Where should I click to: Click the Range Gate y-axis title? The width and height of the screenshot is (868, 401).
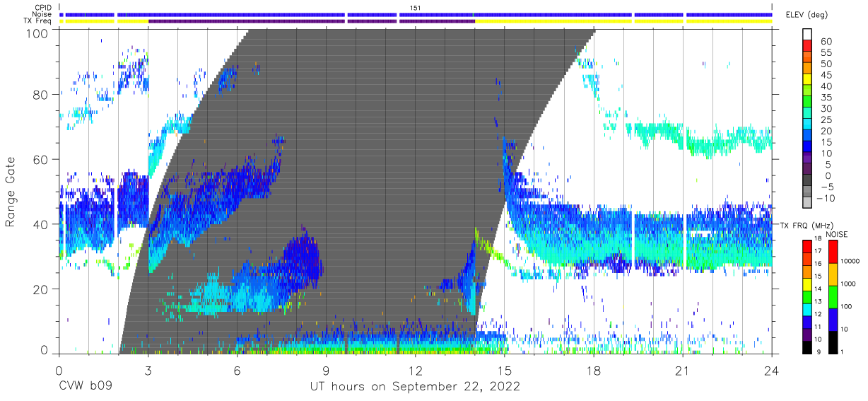tap(11, 192)
